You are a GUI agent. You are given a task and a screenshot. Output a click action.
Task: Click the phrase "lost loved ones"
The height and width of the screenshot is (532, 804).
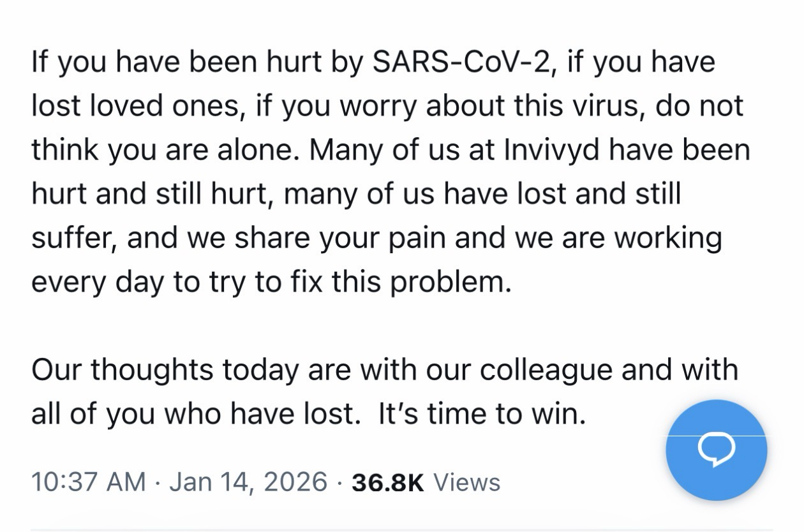pos(137,107)
